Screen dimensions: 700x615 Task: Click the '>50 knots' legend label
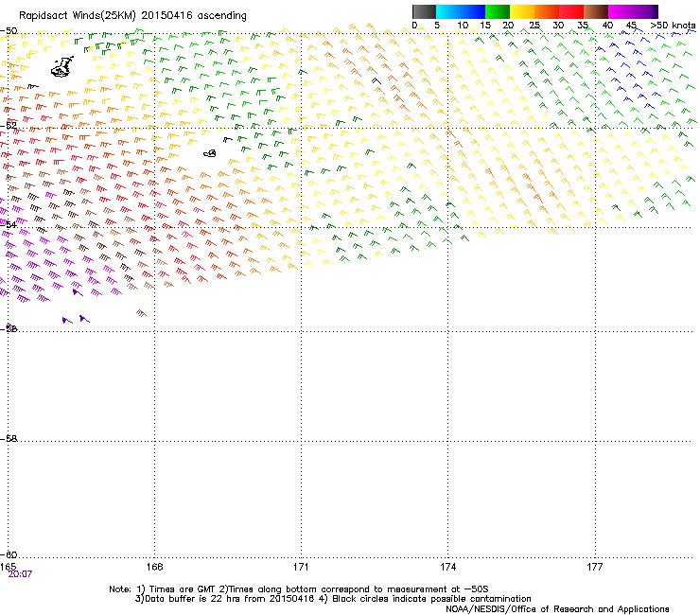tap(673, 26)
